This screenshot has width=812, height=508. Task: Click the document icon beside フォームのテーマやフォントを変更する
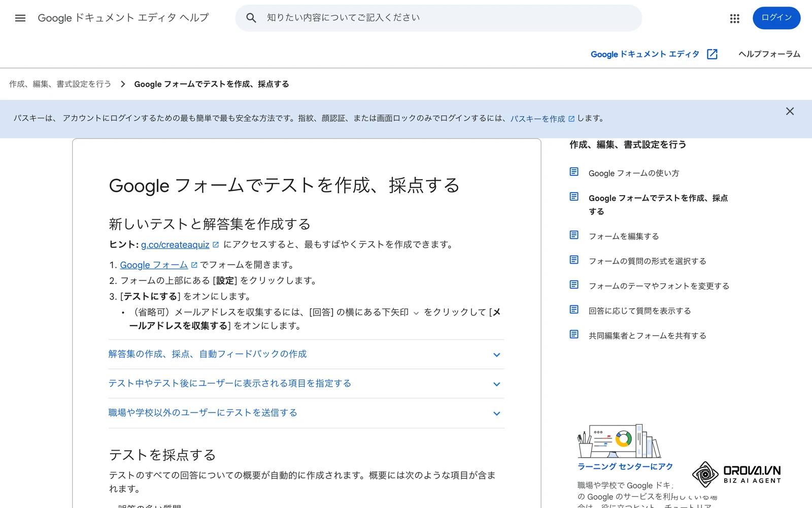click(x=574, y=284)
